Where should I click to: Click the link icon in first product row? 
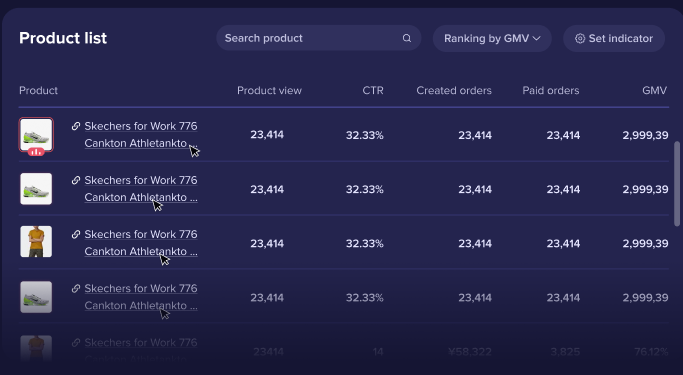[76, 126]
